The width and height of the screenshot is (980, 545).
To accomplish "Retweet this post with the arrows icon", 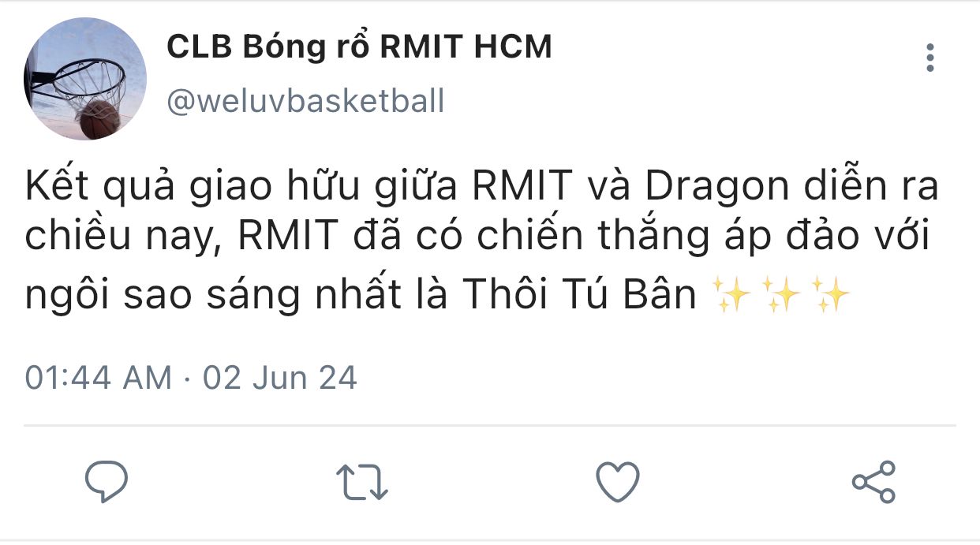I will click(362, 482).
